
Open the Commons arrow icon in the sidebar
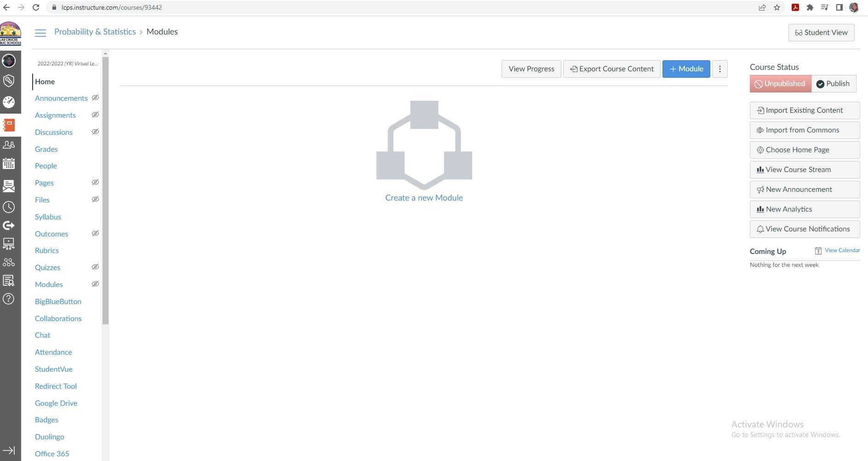[9, 225]
